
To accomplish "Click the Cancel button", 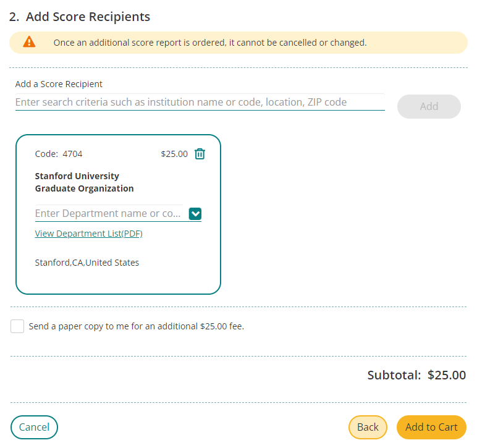I will click(x=34, y=427).
